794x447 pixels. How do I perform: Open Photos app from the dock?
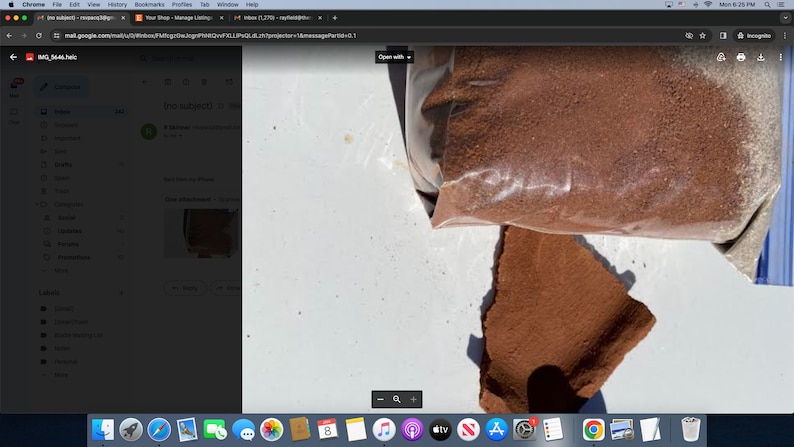(271, 430)
